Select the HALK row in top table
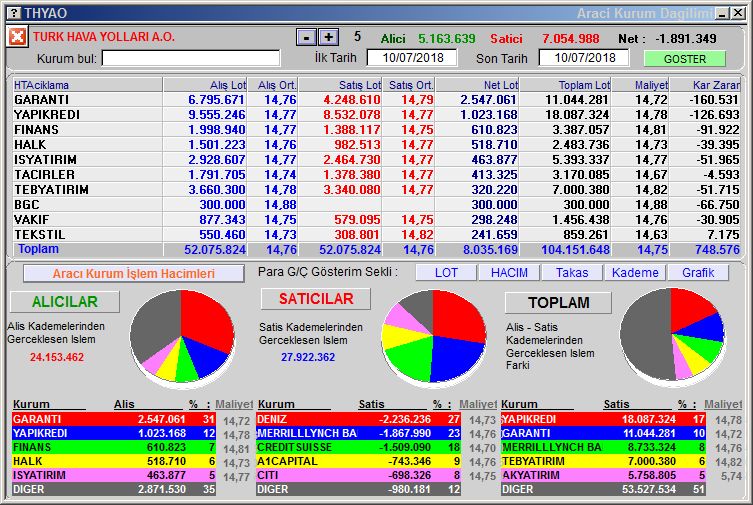This screenshot has height=505, width=753. click(x=376, y=144)
